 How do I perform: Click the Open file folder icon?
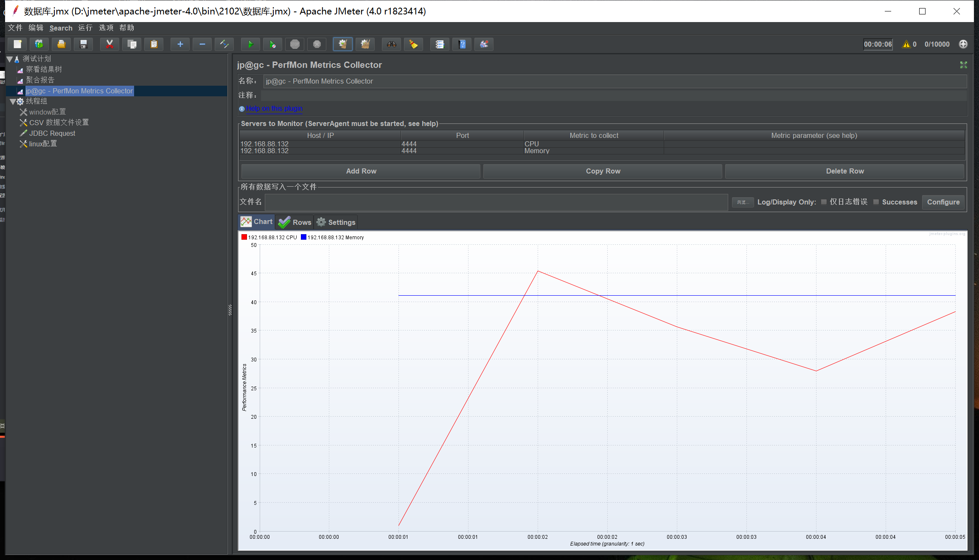[x=62, y=44]
